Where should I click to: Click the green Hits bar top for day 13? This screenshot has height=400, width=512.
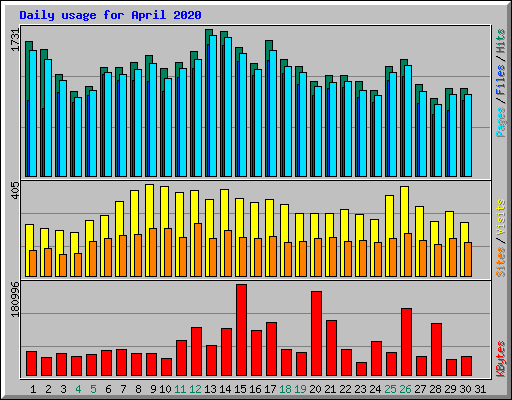click(209, 32)
